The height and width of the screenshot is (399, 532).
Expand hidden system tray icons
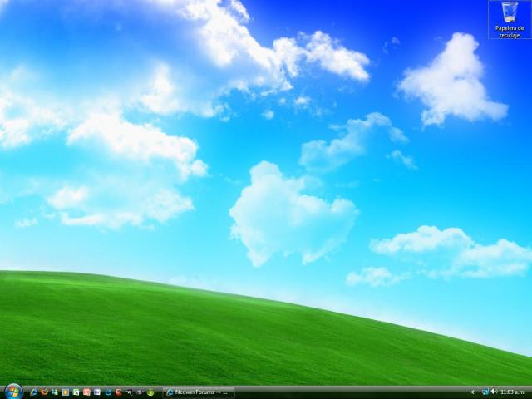click(x=472, y=392)
